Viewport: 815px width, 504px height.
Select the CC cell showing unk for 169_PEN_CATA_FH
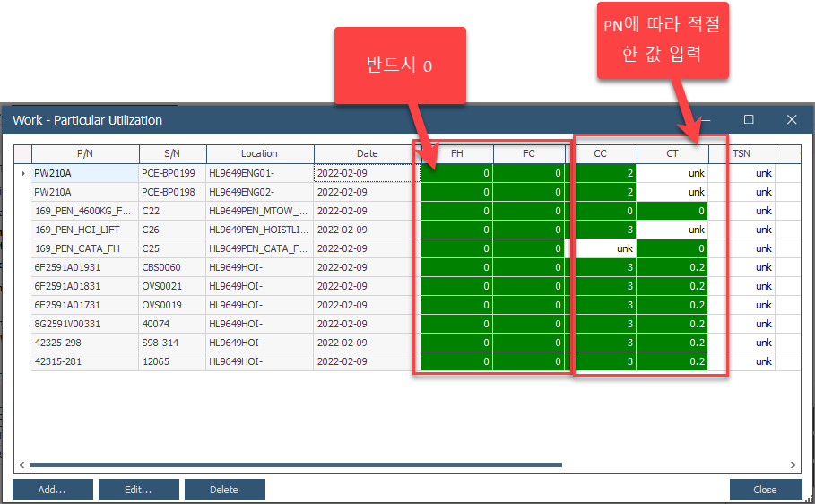604,248
